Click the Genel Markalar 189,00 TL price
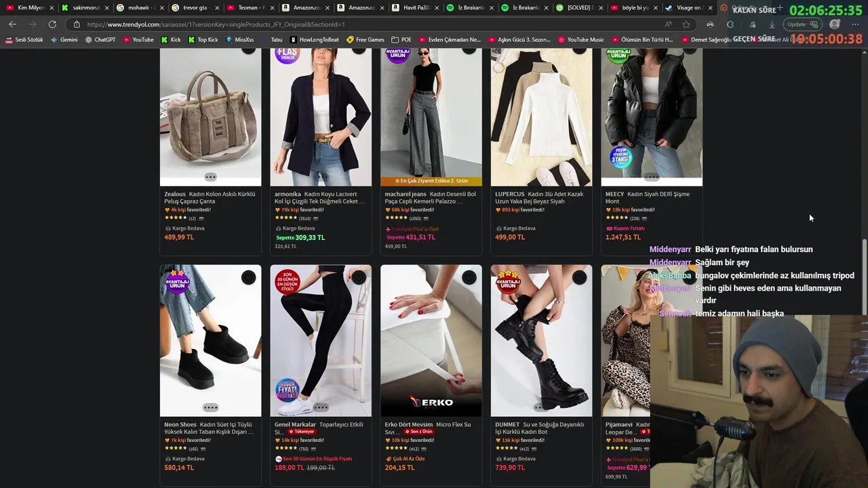868x488 pixels. click(x=289, y=468)
